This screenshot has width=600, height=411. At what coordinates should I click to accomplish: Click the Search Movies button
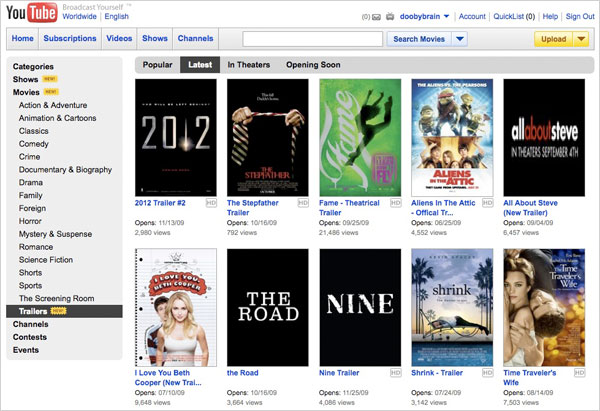pos(419,39)
